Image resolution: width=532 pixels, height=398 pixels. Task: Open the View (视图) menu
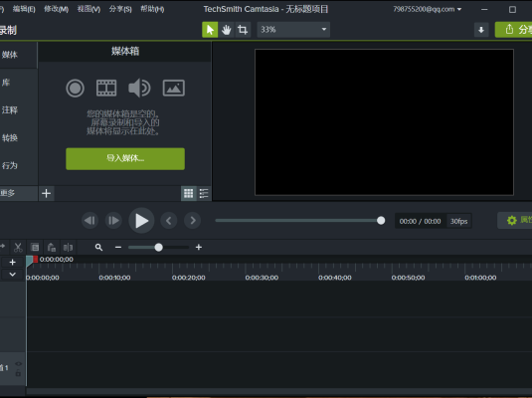(89, 9)
